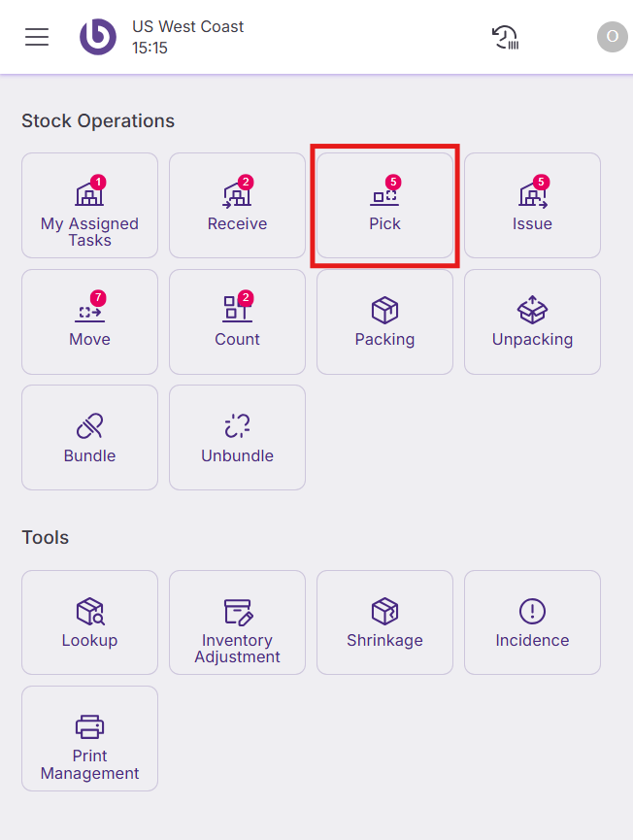Viewport: 633px width, 840px height.
Task: Open the Shrinkage tool
Action: coord(384,622)
